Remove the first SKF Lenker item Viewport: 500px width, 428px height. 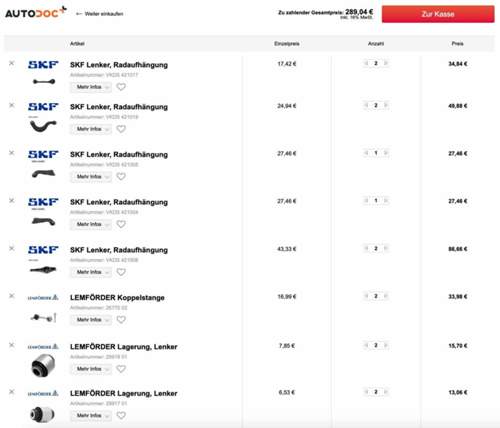tap(12, 63)
